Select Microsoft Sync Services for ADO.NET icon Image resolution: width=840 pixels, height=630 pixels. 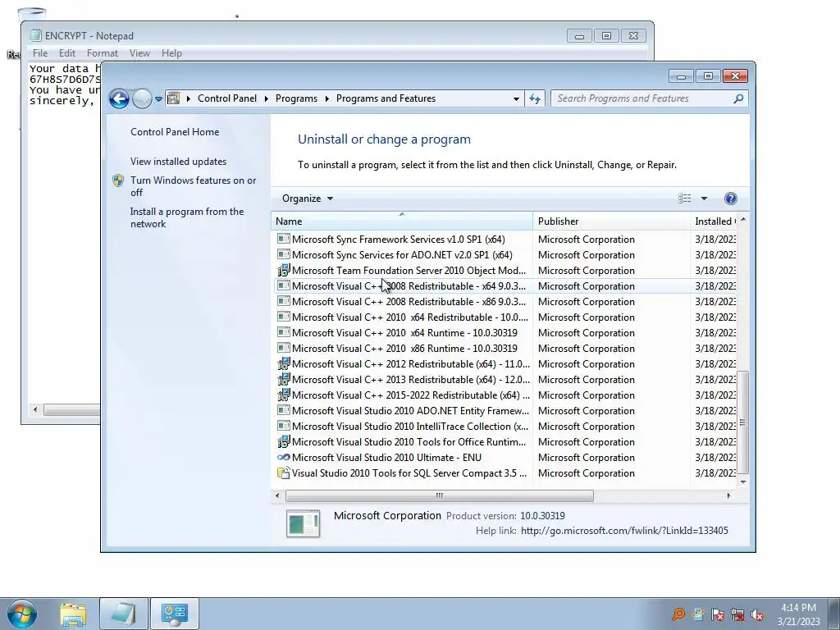pos(283,254)
